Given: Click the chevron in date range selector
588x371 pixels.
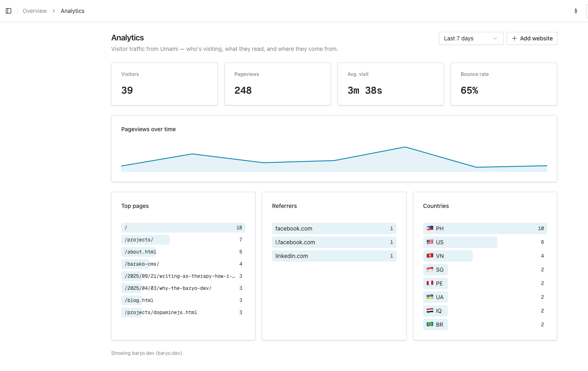Looking at the screenshot, I should tap(495, 38).
